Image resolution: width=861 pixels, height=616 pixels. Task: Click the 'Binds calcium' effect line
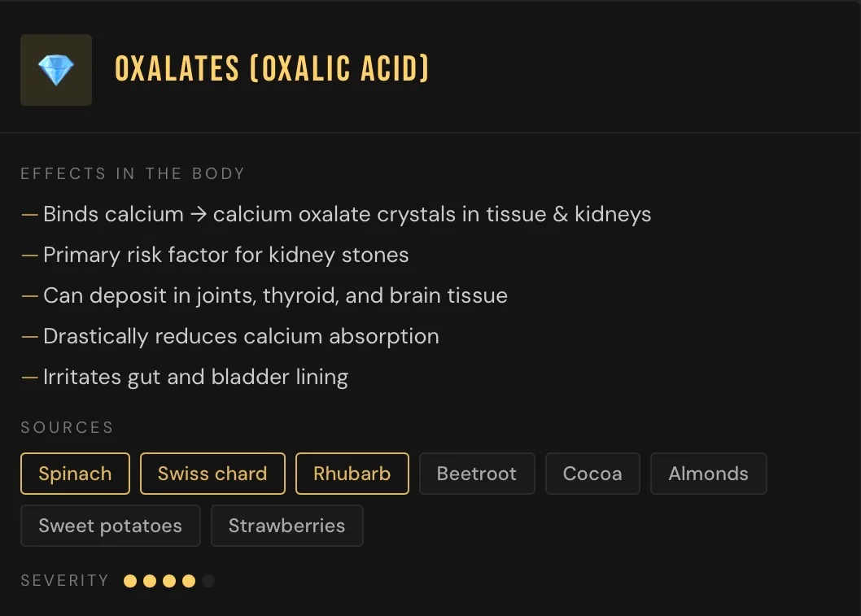pos(336,214)
